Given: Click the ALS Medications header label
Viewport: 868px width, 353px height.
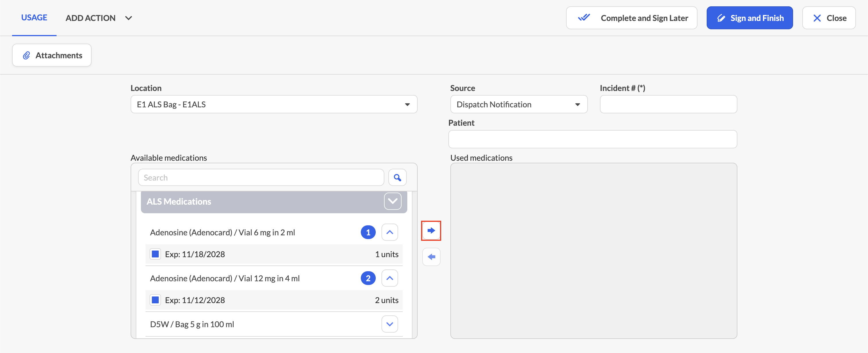Looking at the screenshot, I should 179,201.
